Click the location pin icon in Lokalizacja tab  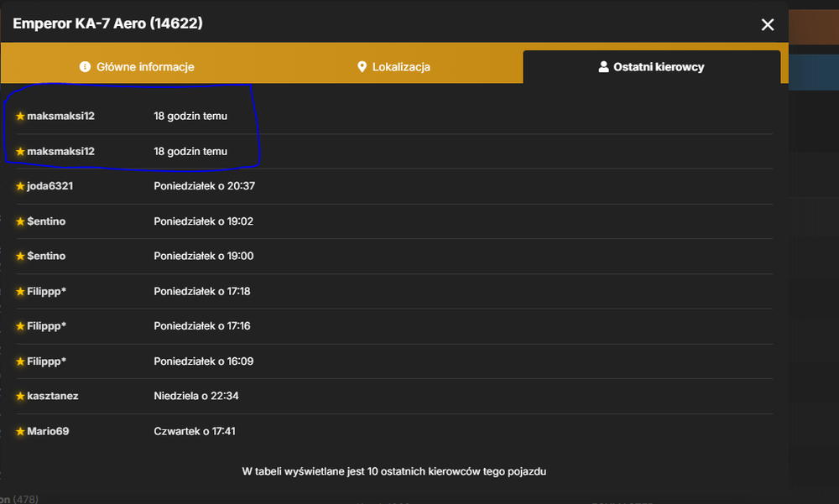point(362,67)
